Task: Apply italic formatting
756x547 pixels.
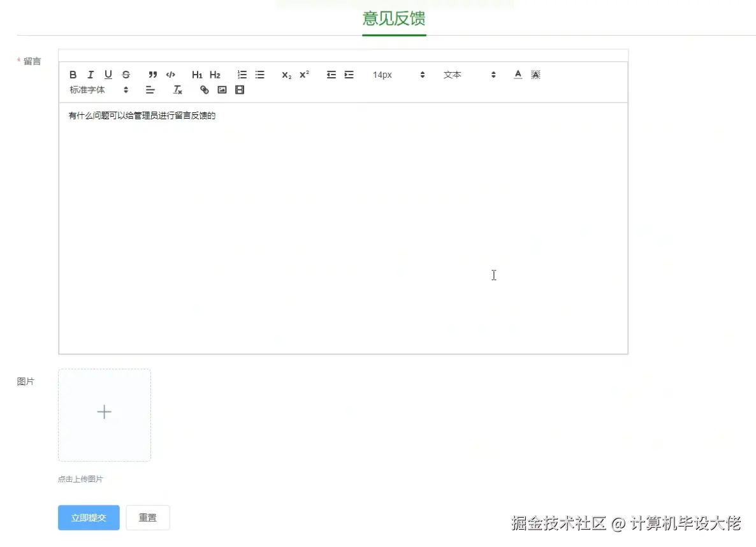Action: tap(91, 75)
